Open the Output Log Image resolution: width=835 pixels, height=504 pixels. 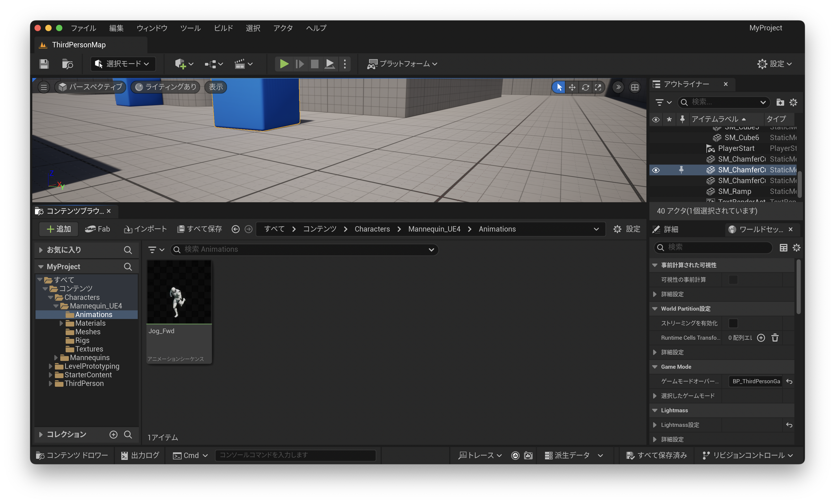[x=140, y=456]
